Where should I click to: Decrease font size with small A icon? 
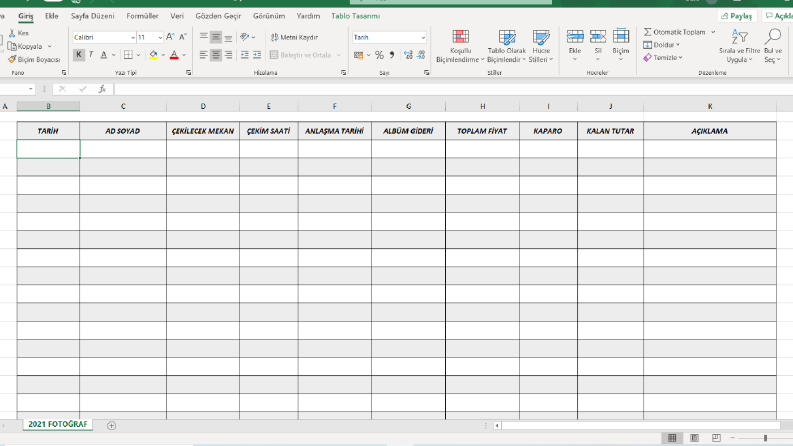183,37
